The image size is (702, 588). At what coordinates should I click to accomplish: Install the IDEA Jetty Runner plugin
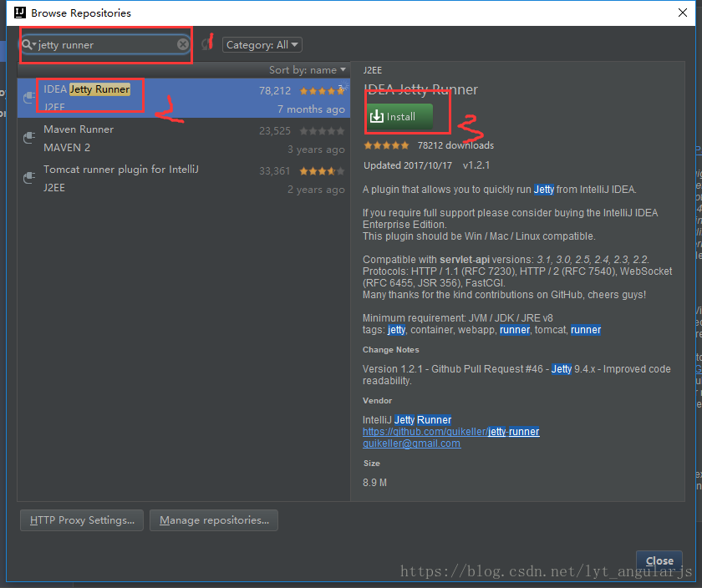pyautogui.click(x=399, y=117)
